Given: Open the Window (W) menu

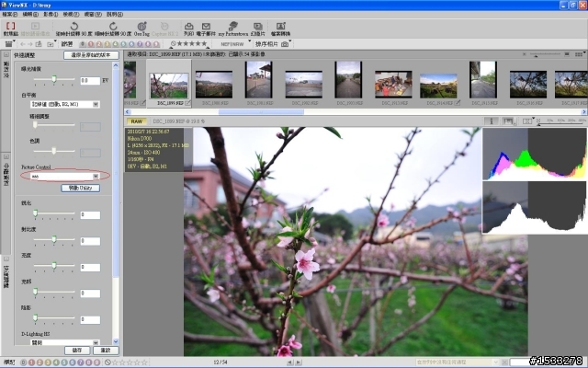Looking at the screenshot, I should [x=93, y=15].
